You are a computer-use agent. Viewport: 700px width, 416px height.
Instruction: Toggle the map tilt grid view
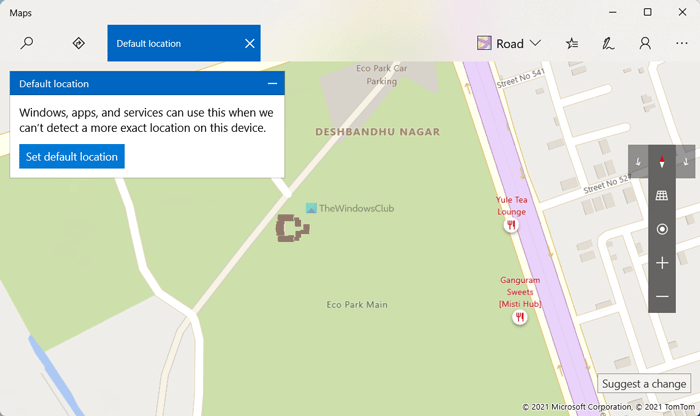pos(662,195)
